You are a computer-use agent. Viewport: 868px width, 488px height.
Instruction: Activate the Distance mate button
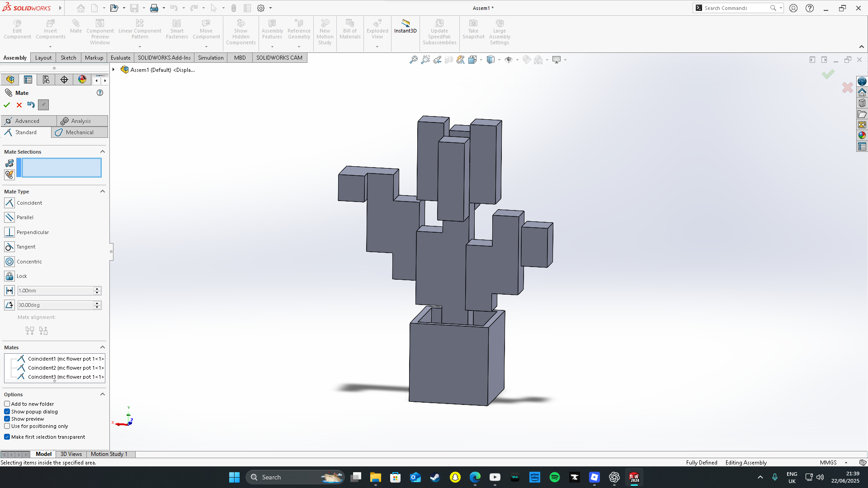click(x=9, y=291)
